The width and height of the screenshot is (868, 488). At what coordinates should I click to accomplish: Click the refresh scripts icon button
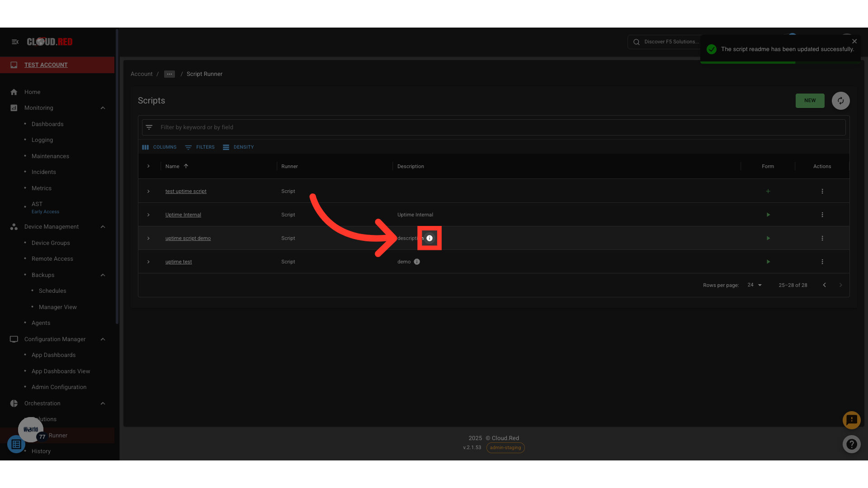pyautogui.click(x=840, y=101)
